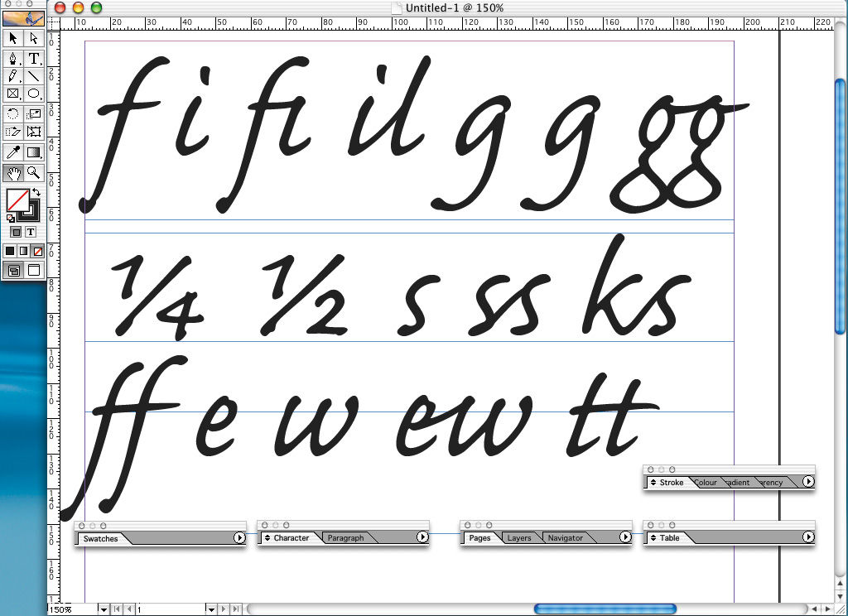The width and height of the screenshot is (848, 616).
Task: Open the Swatches palette flyout menu
Action: point(238,538)
